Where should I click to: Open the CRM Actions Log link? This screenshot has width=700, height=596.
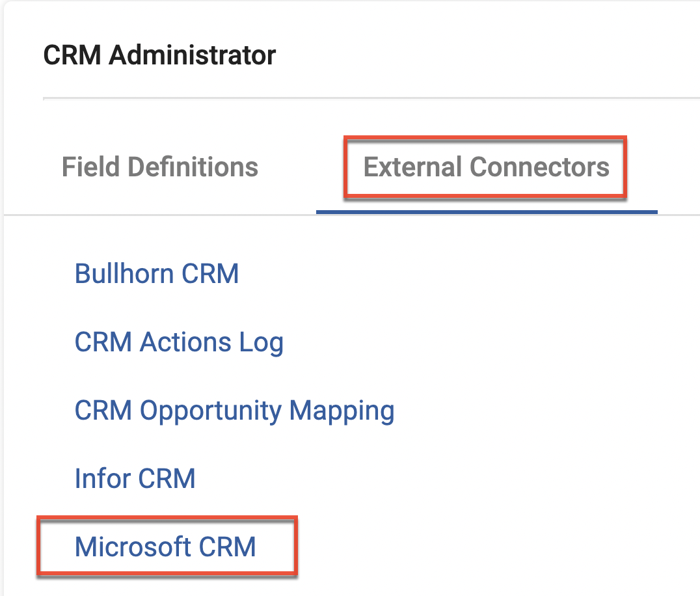pos(179,342)
